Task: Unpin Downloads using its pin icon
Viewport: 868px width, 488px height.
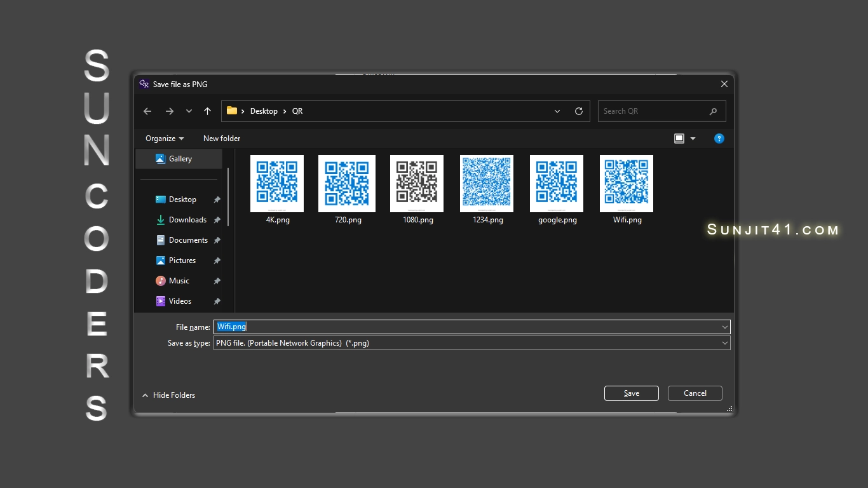Action: coord(217,220)
